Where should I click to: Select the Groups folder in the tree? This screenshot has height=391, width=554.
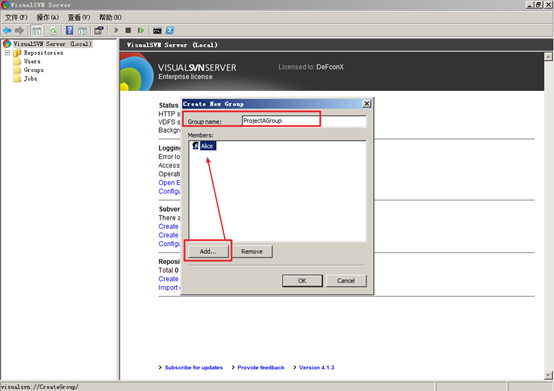[34, 70]
